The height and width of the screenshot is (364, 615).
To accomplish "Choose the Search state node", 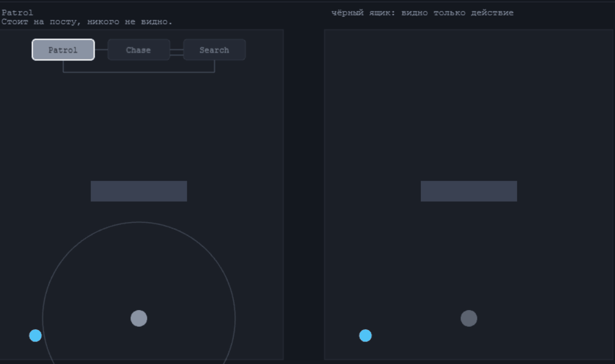I will coord(214,50).
